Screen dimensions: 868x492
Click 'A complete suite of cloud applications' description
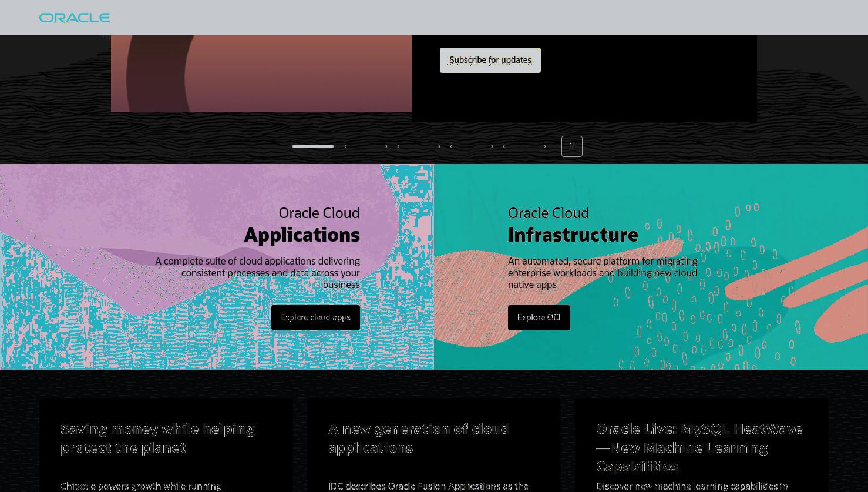pyautogui.click(x=258, y=273)
